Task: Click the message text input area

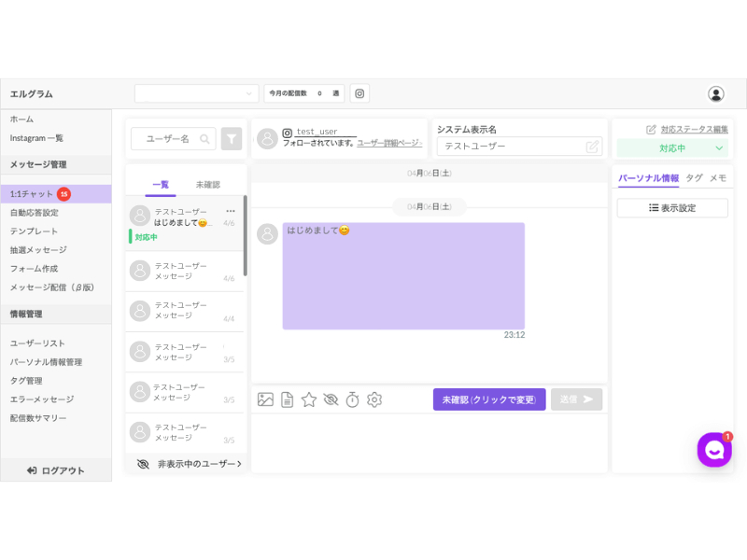Action: click(x=430, y=442)
